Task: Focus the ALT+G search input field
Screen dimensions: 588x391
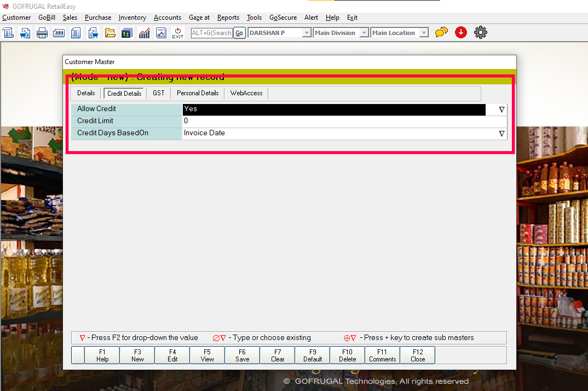Action: click(x=212, y=33)
